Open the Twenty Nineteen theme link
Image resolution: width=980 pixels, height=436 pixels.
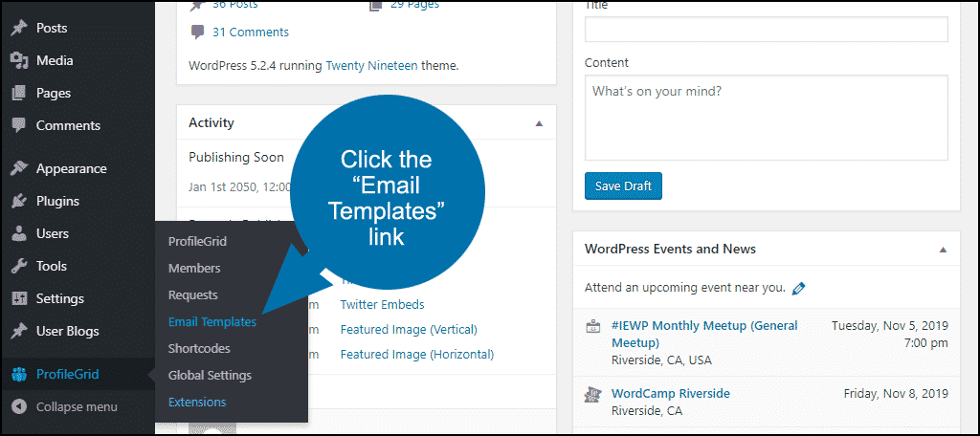tap(372, 65)
